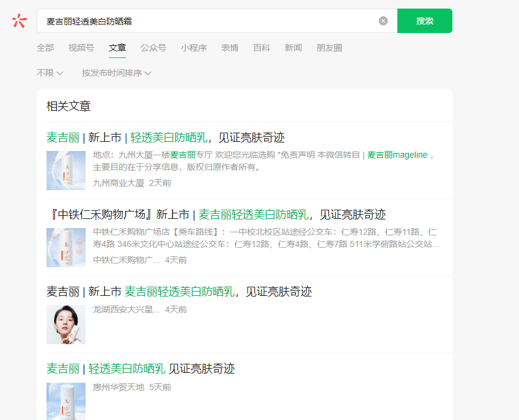The height and width of the screenshot is (420, 519).
Task: Open thumbnail of 惠州华贸天地 article
Action: point(66,401)
